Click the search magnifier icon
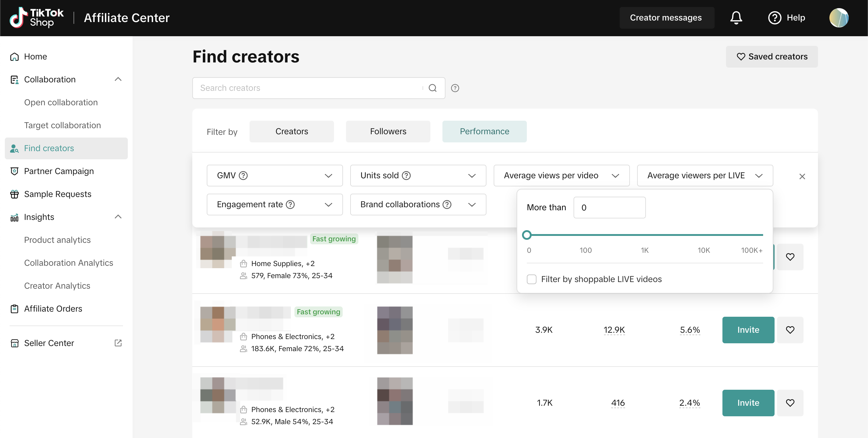This screenshot has height=438, width=868. coord(432,88)
